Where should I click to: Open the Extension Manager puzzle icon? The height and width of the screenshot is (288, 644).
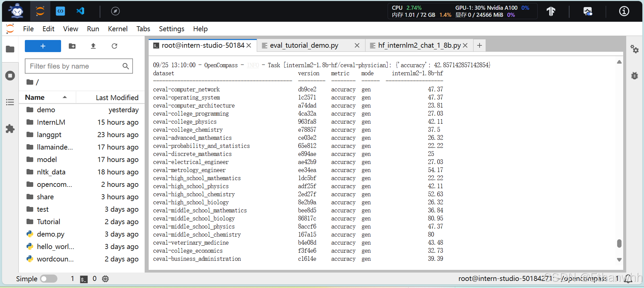pyautogui.click(x=10, y=128)
